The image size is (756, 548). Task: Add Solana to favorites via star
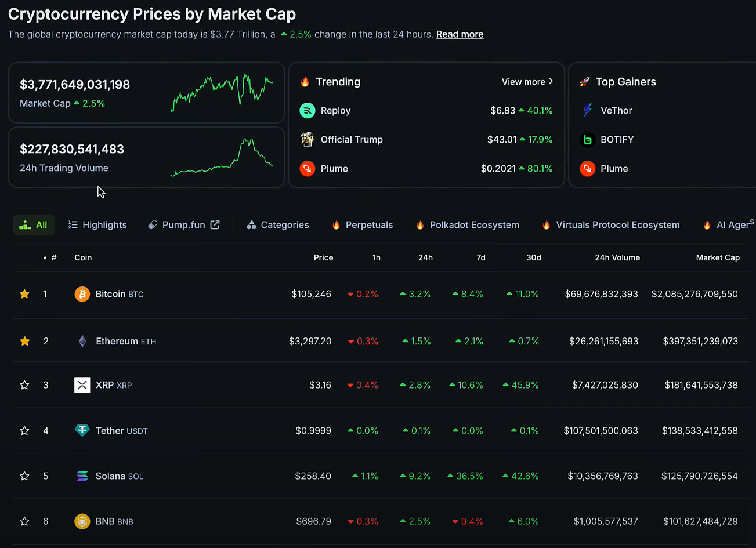pos(24,476)
